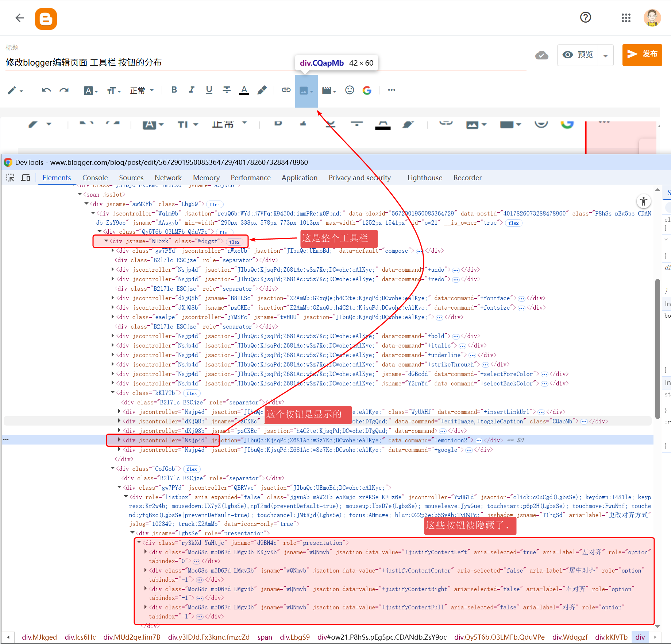Screen dimensions: 671x644
Task: Click the highlighter background color icon
Action: pos(262,90)
